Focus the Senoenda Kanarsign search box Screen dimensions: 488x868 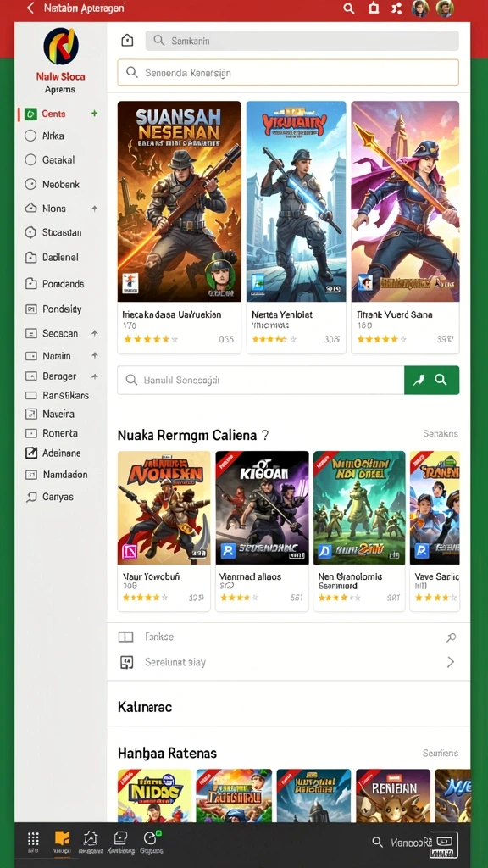click(x=288, y=73)
